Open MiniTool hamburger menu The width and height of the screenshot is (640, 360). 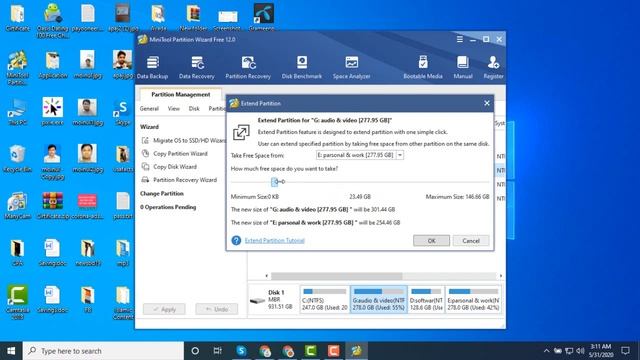[460, 39]
